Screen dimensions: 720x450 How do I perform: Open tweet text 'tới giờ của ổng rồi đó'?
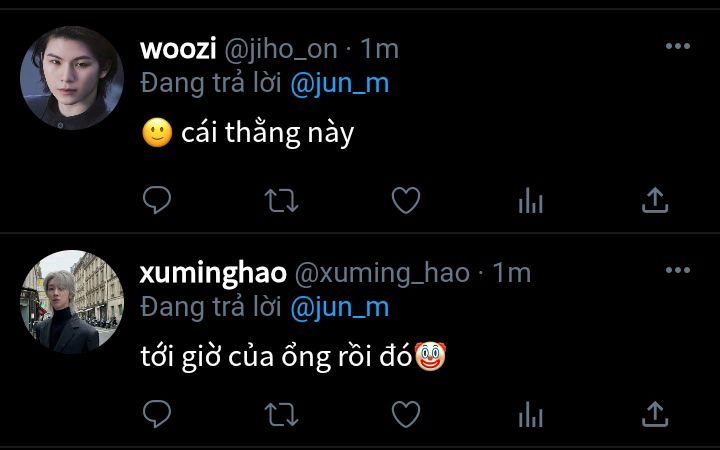(x=276, y=358)
